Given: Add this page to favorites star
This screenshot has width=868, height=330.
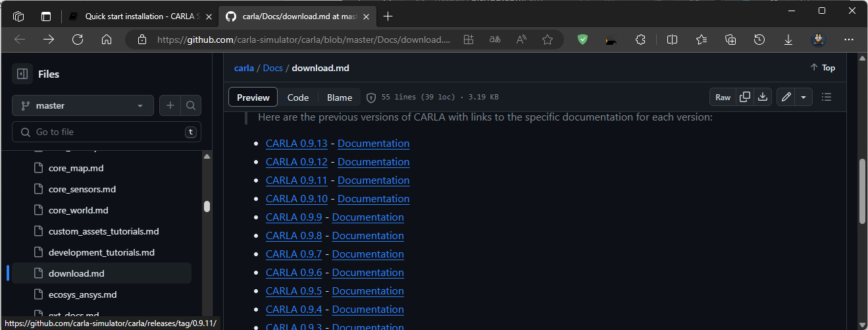Looking at the screenshot, I should pyautogui.click(x=548, y=40).
